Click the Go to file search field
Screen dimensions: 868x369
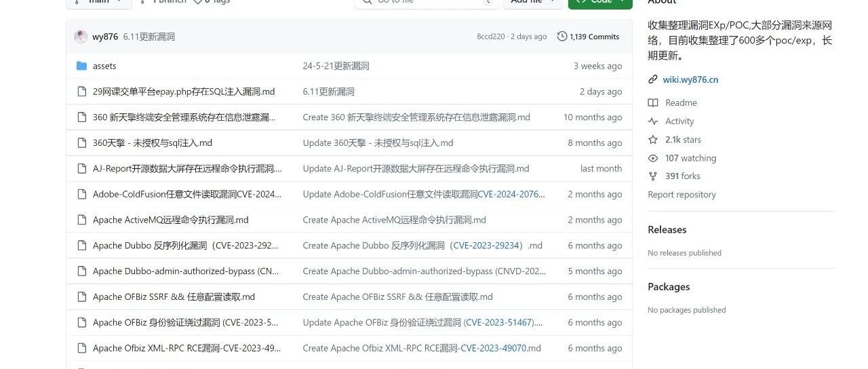coord(426,2)
